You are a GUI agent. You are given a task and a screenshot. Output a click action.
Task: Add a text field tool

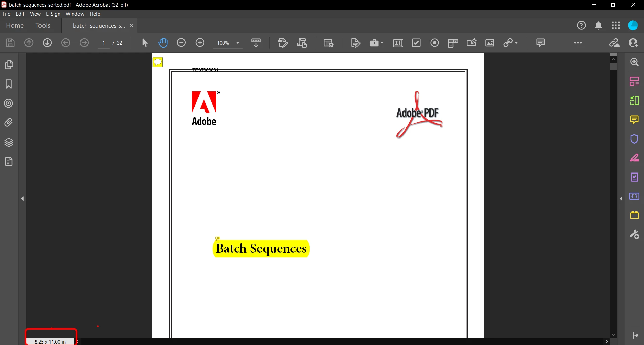click(398, 43)
